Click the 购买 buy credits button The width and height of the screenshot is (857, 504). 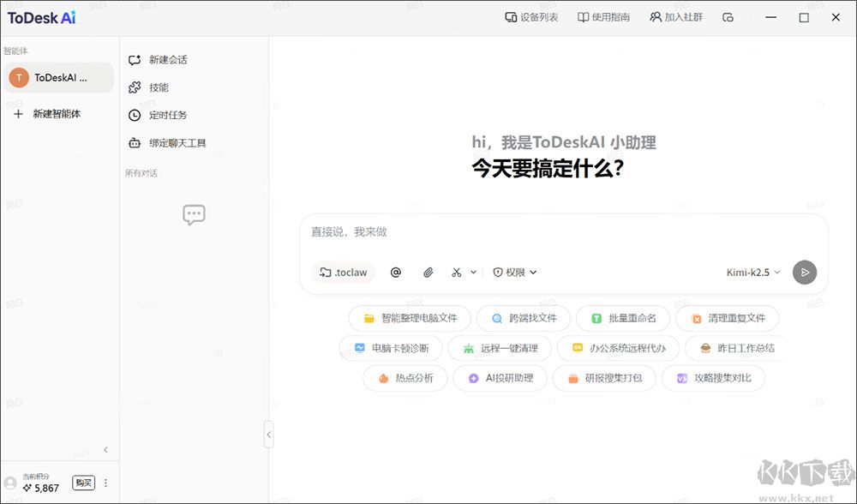pos(84,483)
